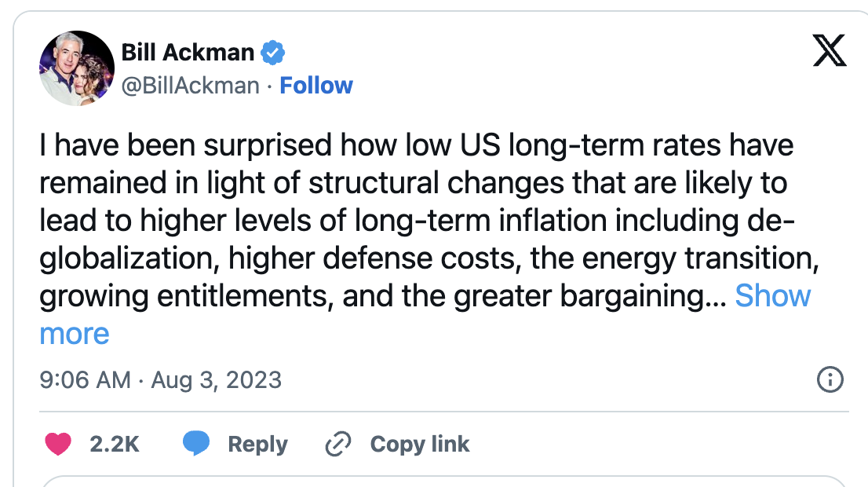Click the Reply label
Screen dimensions: 868x487
pyautogui.click(x=257, y=445)
